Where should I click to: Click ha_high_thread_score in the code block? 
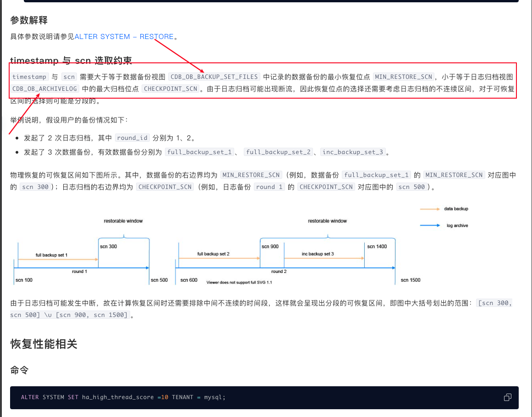tap(118, 397)
